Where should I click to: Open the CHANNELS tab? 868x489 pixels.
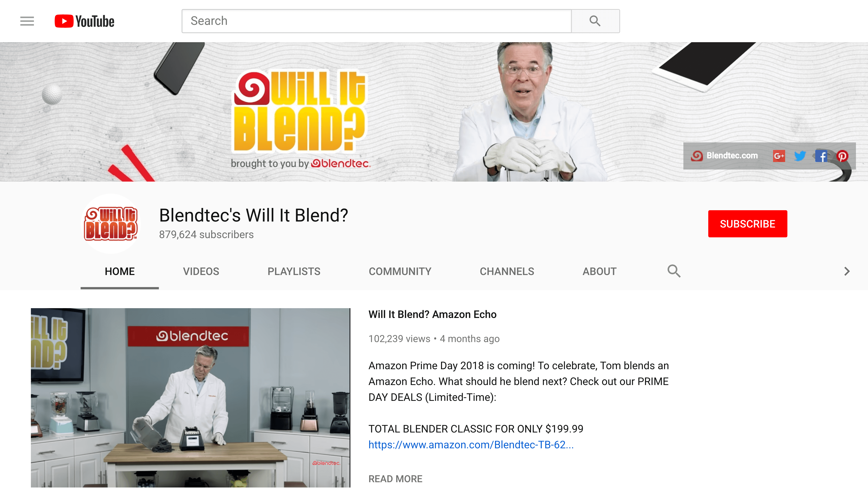[x=507, y=271]
